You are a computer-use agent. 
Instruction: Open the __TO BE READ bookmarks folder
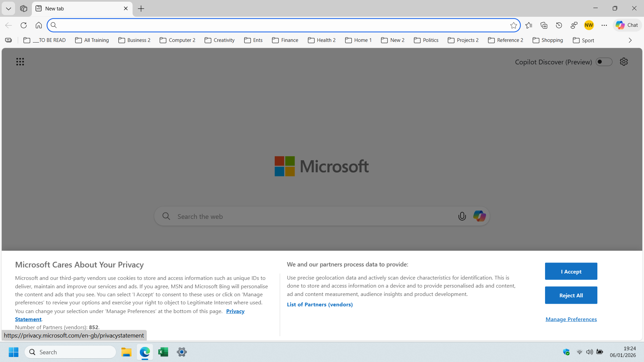coord(45,40)
